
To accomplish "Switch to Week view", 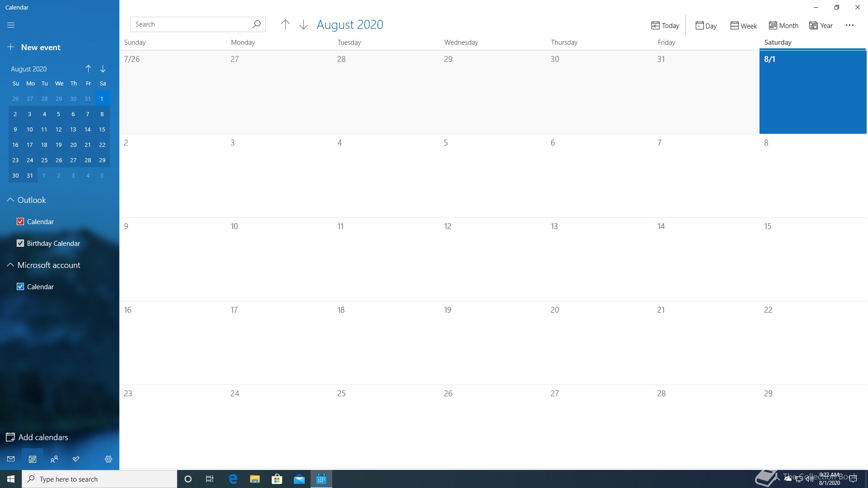I will pos(743,26).
